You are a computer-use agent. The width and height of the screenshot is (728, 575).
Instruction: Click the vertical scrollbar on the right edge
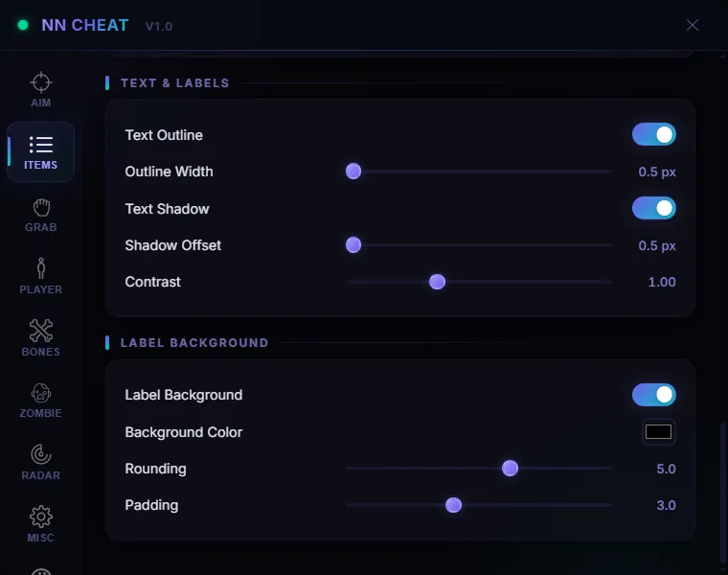pyautogui.click(x=722, y=492)
